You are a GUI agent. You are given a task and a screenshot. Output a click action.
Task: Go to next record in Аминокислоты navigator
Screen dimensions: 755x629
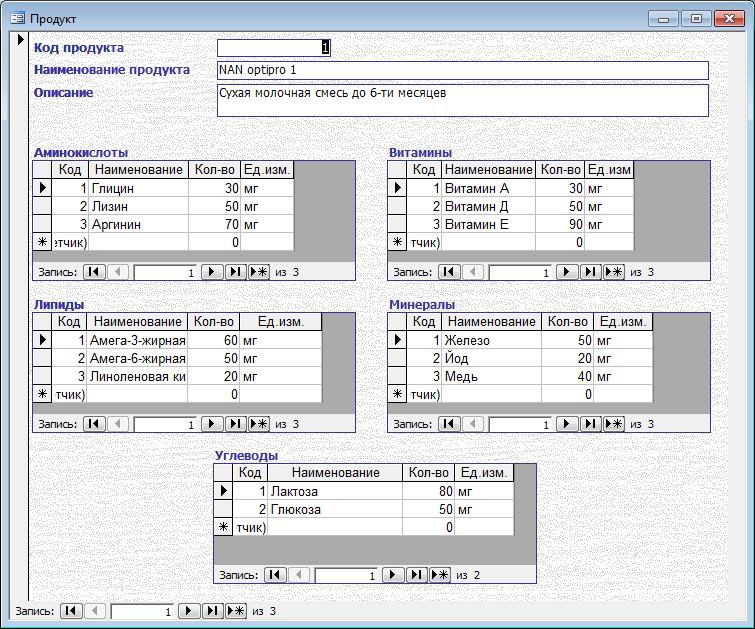point(212,271)
